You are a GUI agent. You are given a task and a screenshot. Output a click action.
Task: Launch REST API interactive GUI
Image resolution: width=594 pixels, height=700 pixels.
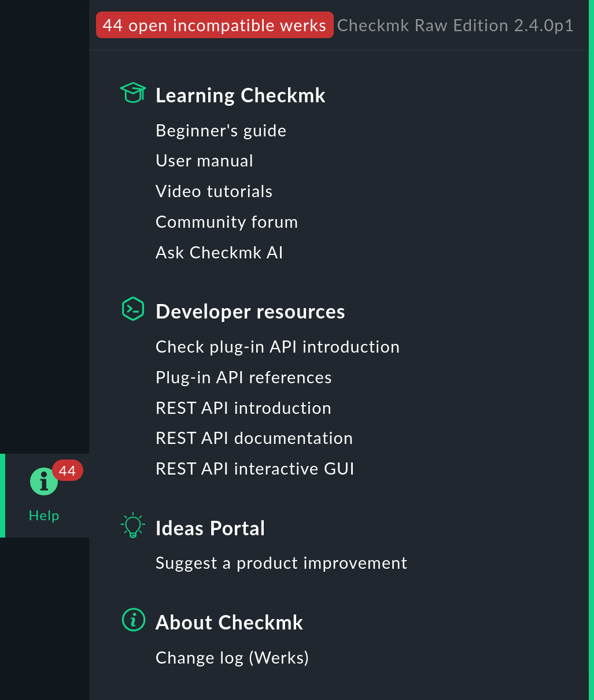click(x=255, y=469)
